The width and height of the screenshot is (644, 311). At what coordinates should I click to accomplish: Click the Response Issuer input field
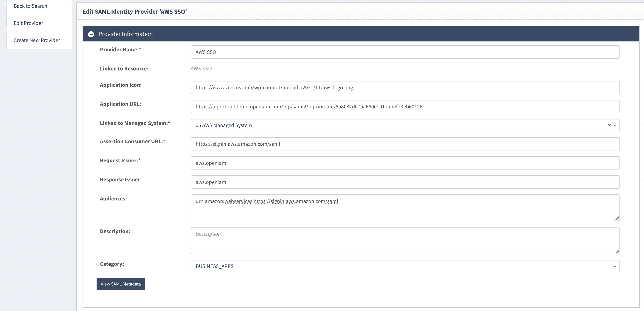coord(405,182)
